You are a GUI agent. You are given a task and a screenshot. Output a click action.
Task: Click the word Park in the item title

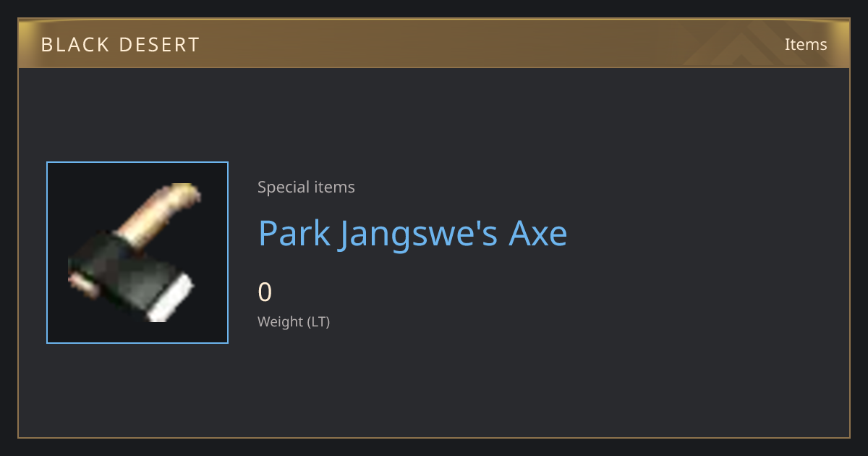(x=294, y=233)
